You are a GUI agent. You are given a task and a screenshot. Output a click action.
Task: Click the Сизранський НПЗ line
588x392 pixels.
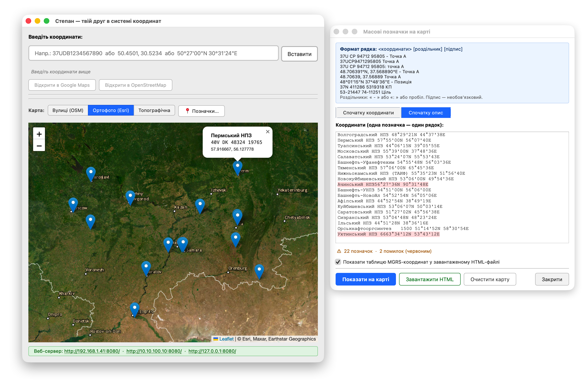387,217
